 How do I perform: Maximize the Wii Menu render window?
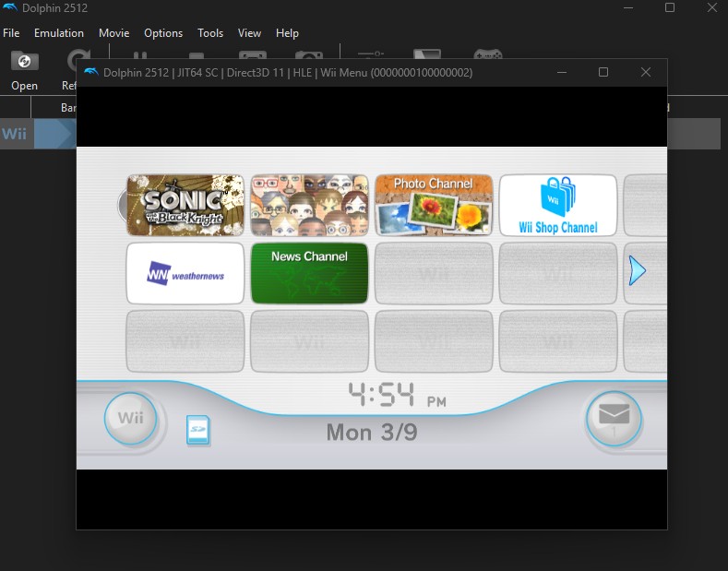pyautogui.click(x=603, y=72)
